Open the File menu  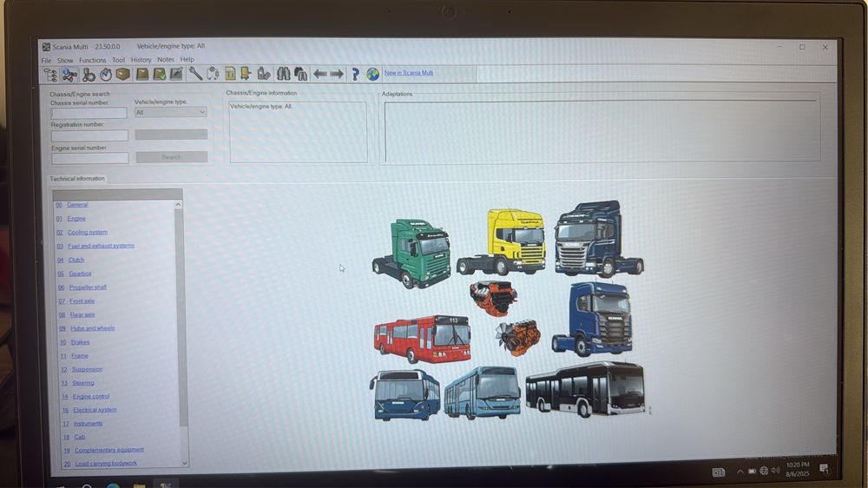47,61
